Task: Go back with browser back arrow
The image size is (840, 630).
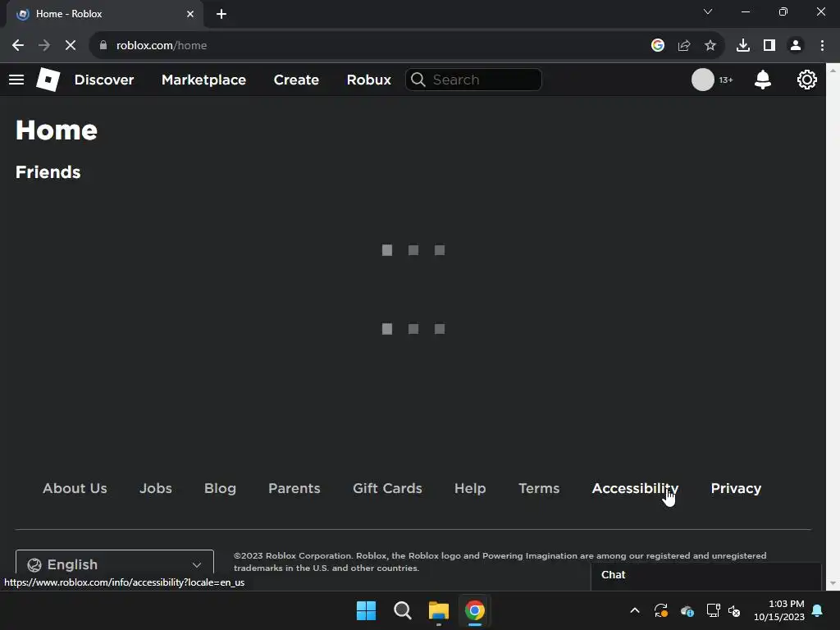Action: click(18, 46)
